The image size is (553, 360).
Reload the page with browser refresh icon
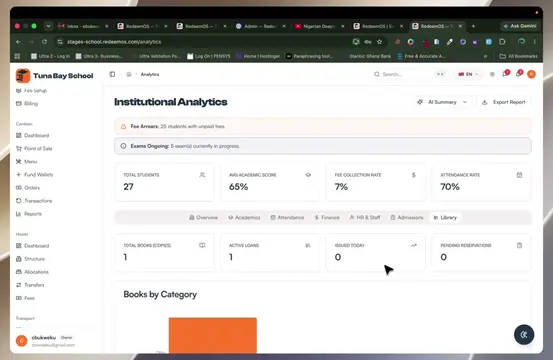click(44, 42)
